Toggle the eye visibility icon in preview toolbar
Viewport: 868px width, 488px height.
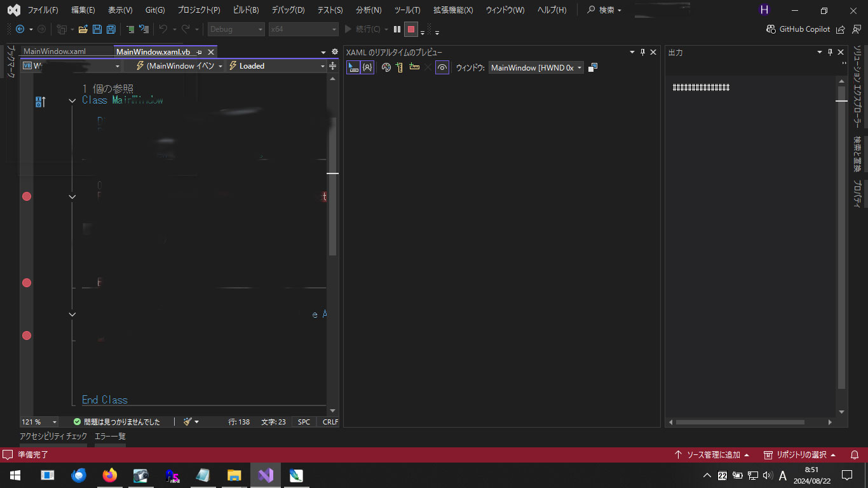click(442, 67)
